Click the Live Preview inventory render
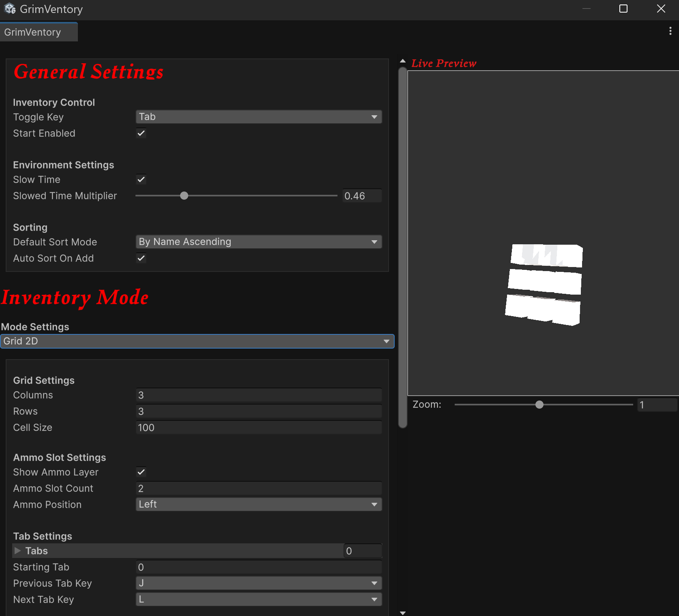Screen dimensions: 679x616 [544, 285]
